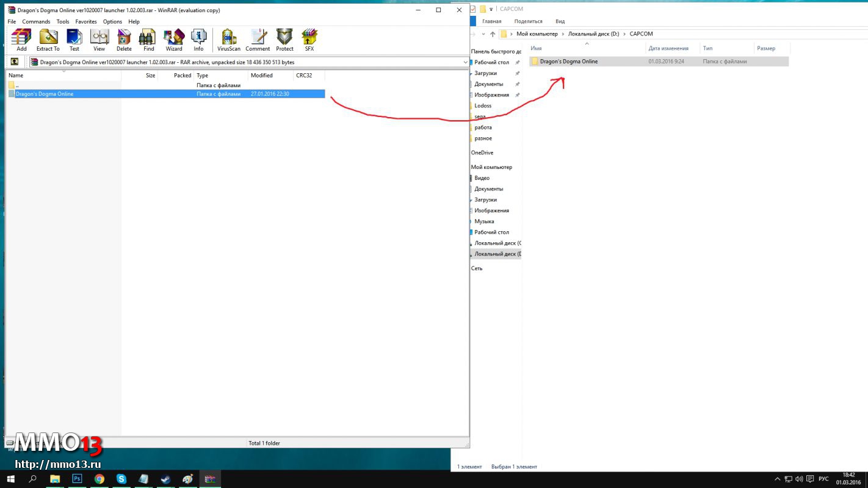868x488 pixels.
Task: Click Локальный диск (D:) breadcrumb
Action: coord(593,34)
